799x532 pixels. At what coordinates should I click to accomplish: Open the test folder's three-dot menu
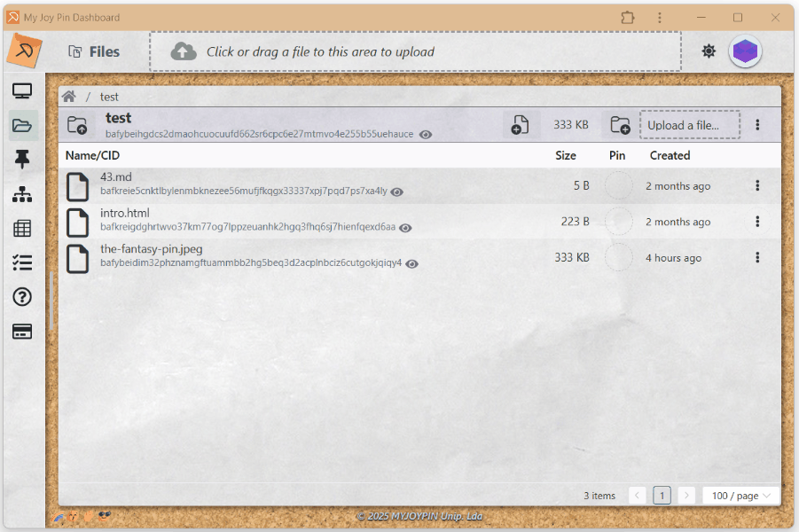tap(757, 125)
